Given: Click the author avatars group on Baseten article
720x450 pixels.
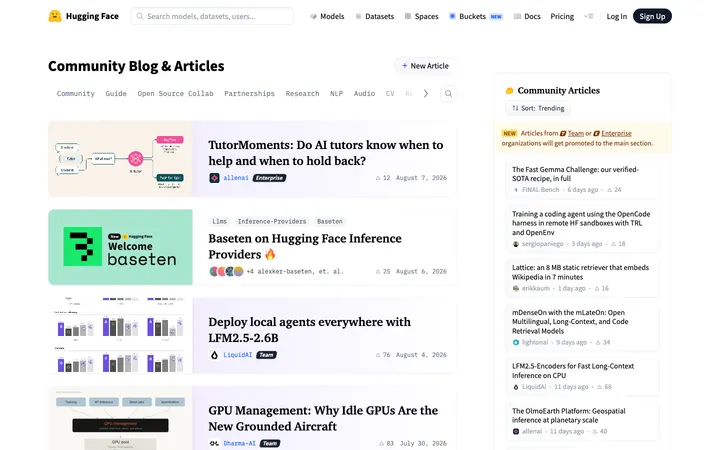Looking at the screenshot, I should (x=226, y=271).
